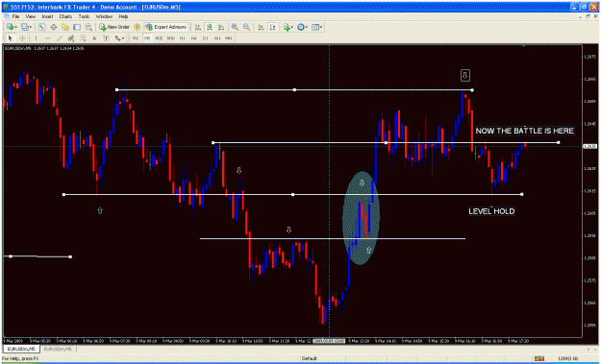Select the Horizontal Line drawing tool
This screenshot has width=601, height=364.
48,37
